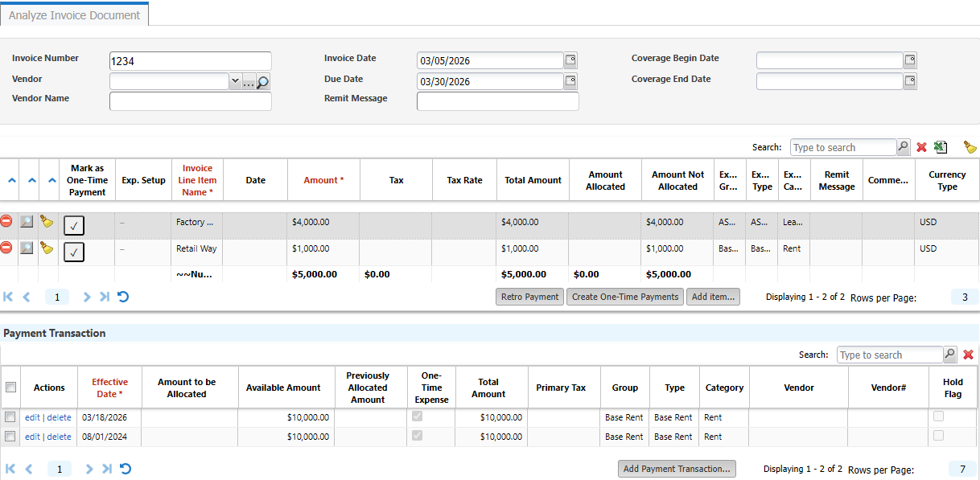
Task: Toggle one-time payment for Retail Way row
Action: [74, 252]
